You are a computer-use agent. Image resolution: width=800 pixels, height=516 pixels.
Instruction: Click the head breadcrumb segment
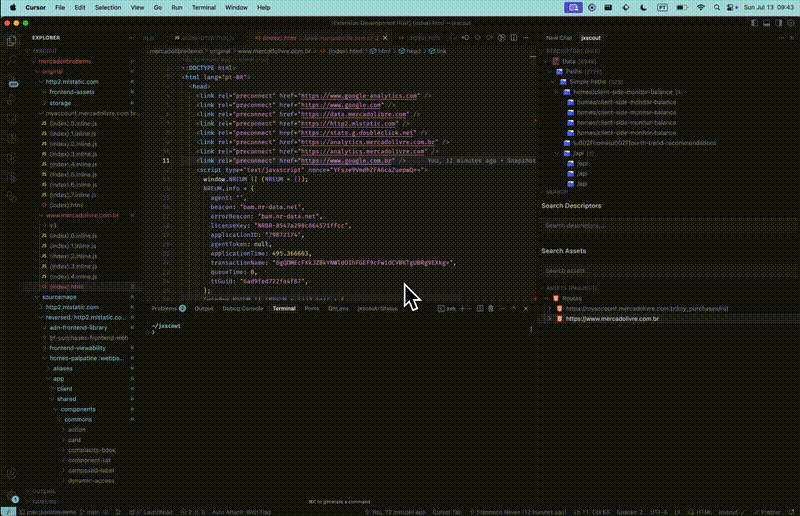pos(413,51)
